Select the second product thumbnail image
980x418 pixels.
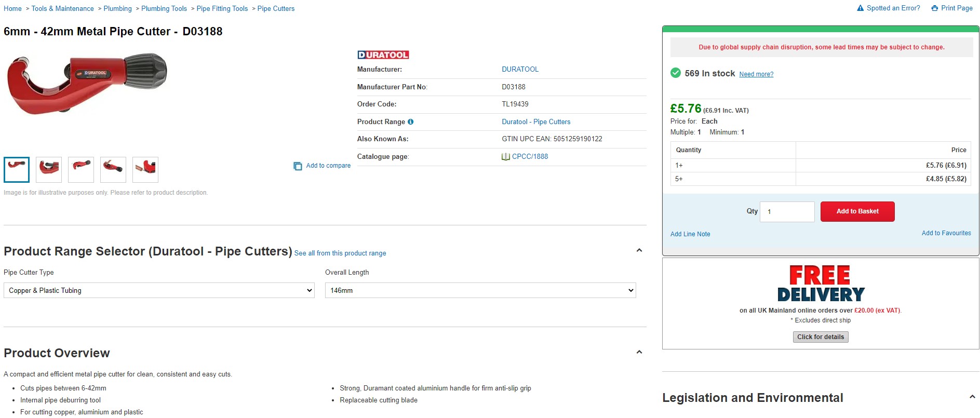point(49,170)
